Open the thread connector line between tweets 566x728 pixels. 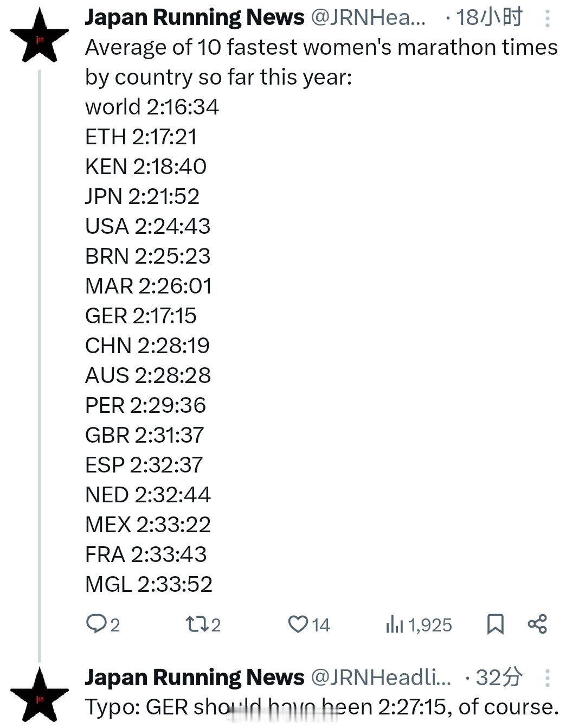[x=40, y=366]
